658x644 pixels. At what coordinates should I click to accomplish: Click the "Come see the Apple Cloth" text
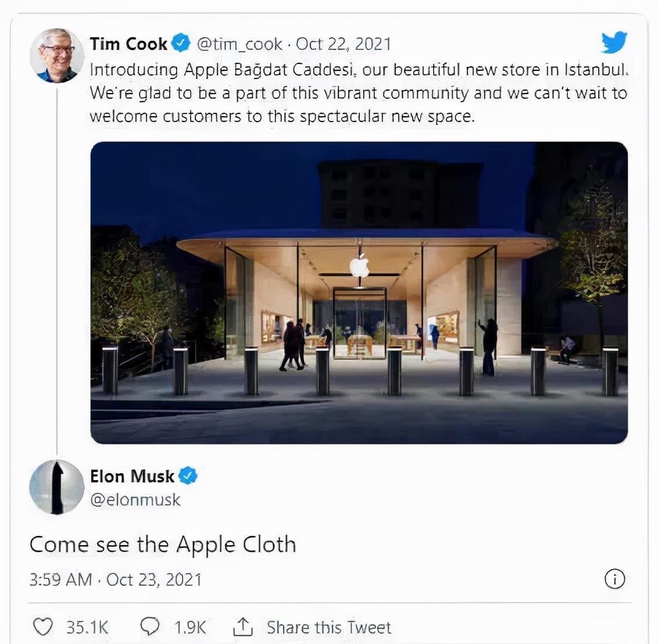(163, 545)
